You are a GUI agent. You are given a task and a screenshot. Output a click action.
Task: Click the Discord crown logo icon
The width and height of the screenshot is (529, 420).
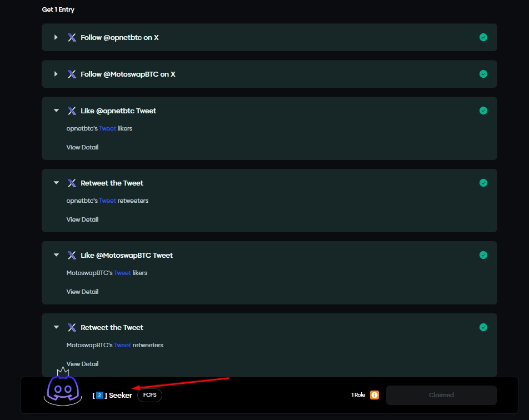[63, 387]
